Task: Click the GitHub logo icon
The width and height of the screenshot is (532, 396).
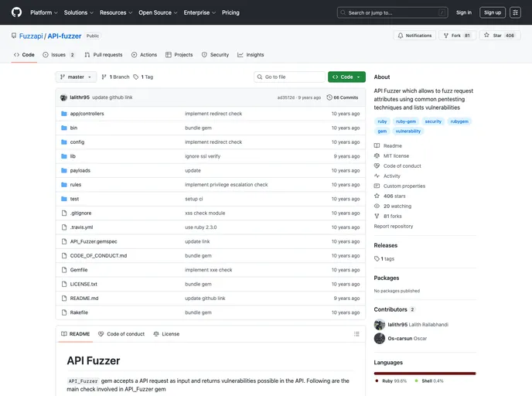Action: click(x=16, y=12)
